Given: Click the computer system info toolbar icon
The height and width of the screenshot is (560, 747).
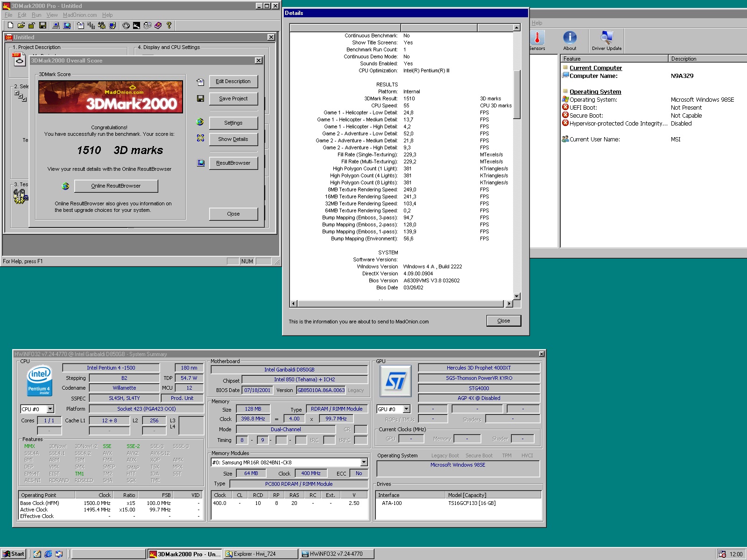Looking at the screenshot, I should tap(56, 26).
